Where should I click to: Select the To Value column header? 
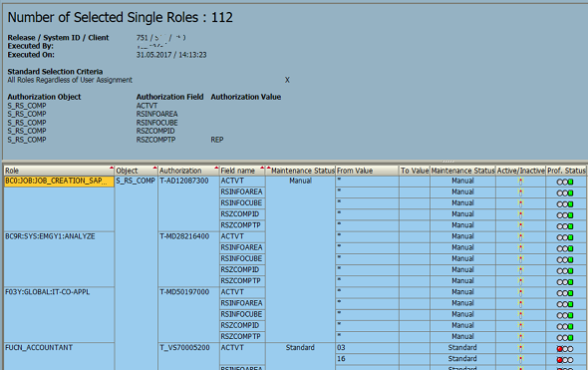pyautogui.click(x=415, y=171)
